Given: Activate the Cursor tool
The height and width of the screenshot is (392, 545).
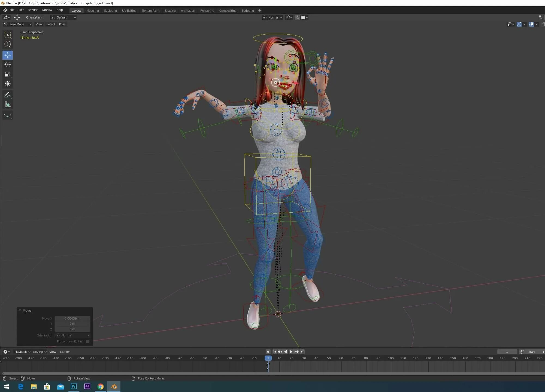Looking at the screenshot, I should [x=8, y=44].
